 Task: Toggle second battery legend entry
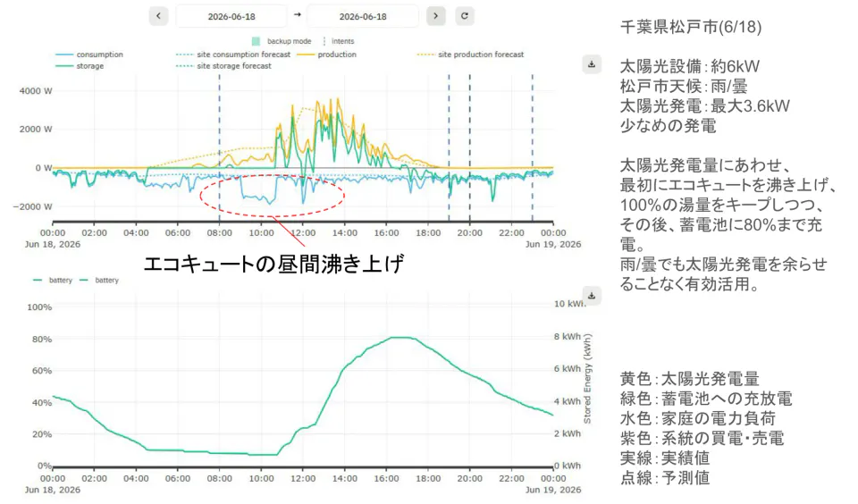(x=99, y=281)
